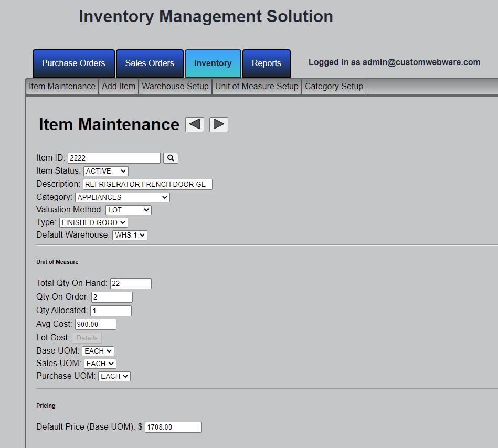Viewport: 498px width, 448px height.
Task: Open Category Setup submenu item
Action: coord(334,87)
